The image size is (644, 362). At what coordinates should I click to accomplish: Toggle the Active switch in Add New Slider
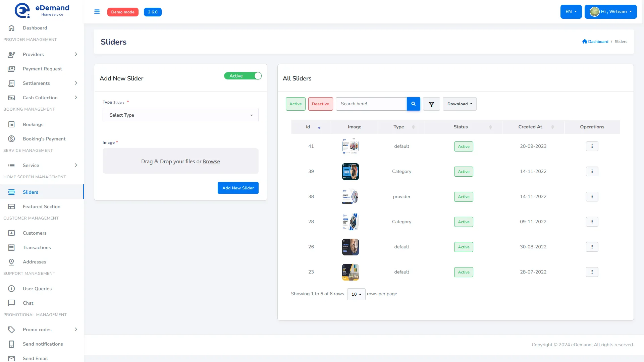click(243, 76)
